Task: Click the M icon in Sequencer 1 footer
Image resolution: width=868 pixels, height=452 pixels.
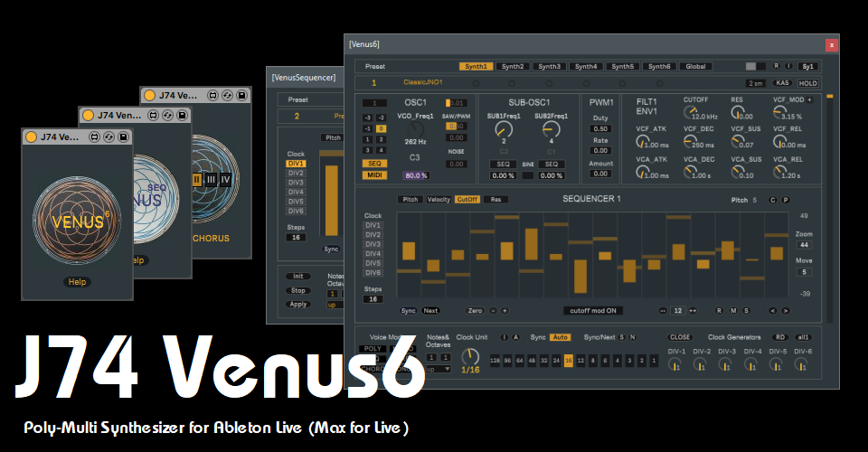Action: pyautogui.click(x=733, y=311)
